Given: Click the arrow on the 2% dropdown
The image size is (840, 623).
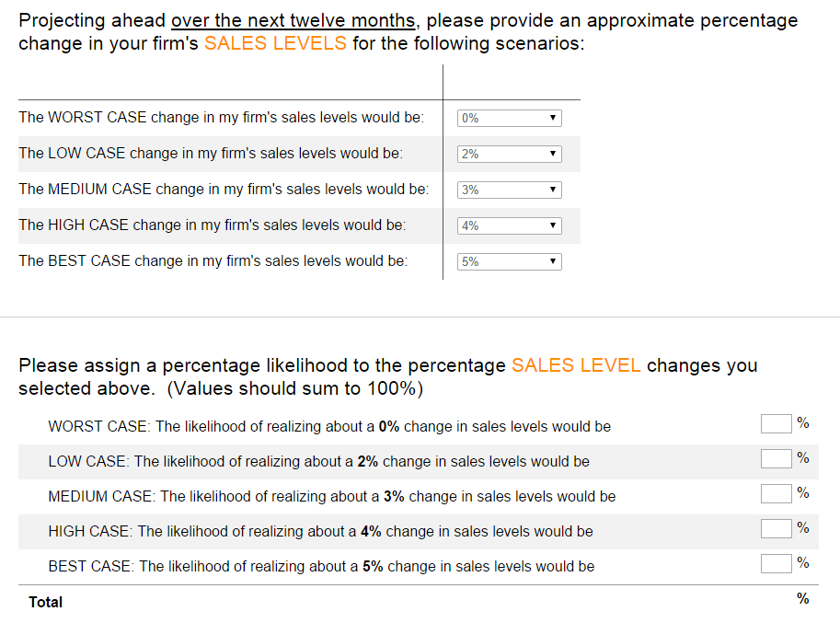Looking at the screenshot, I should pyautogui.click(x=552, y=154).
